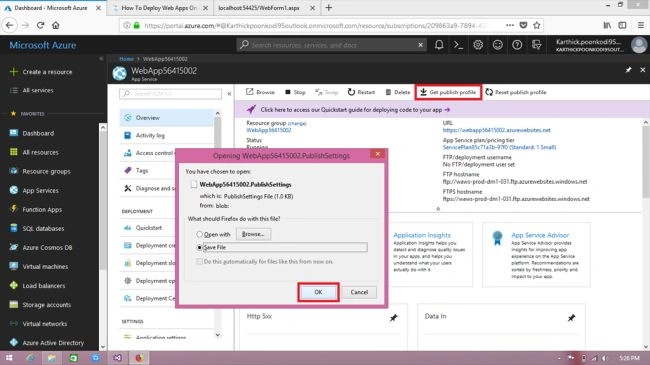Open the Cloud Shell icon

coord(458,45)
